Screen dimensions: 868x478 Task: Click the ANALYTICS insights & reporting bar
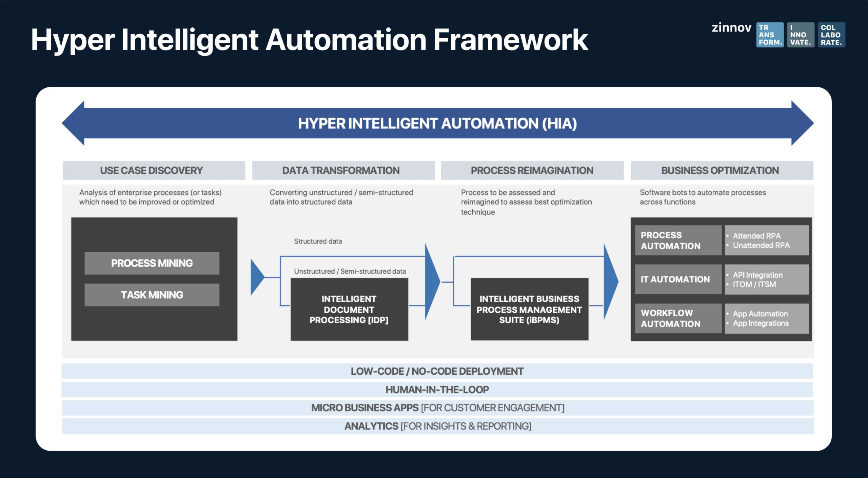(x=437, y=426)
